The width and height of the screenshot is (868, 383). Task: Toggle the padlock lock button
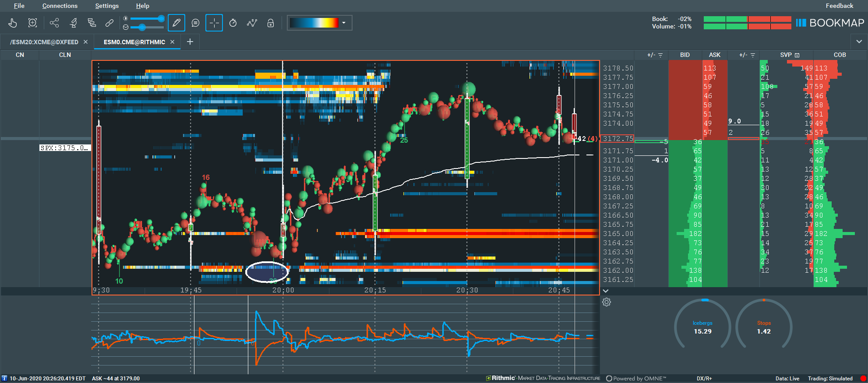[271, 23]
